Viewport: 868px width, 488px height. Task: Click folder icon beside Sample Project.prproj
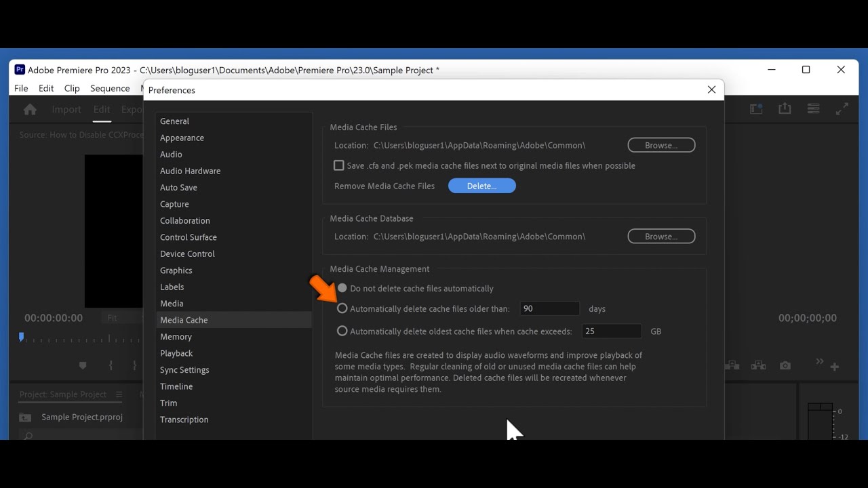25,417
